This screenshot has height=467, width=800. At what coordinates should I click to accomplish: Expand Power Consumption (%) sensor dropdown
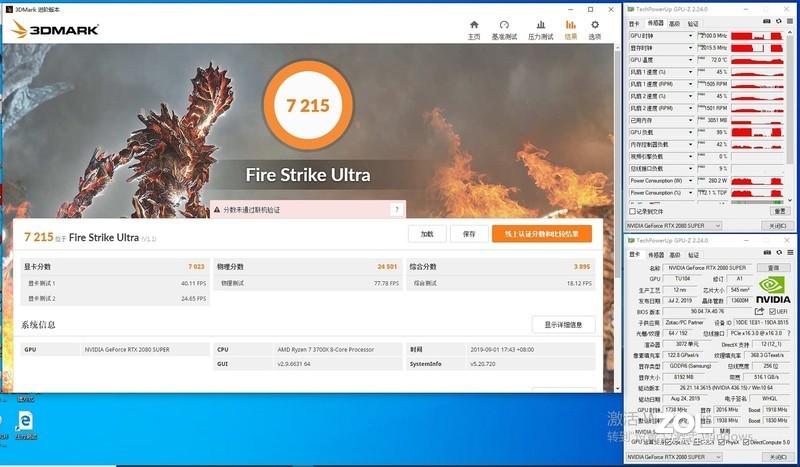pyautogui.click(x=690, y=193)
